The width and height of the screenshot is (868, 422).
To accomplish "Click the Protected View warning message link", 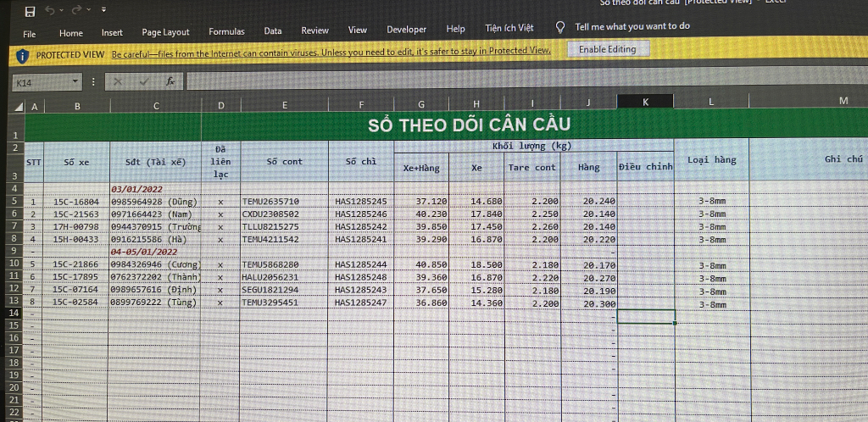I will (x=331, y=52).
